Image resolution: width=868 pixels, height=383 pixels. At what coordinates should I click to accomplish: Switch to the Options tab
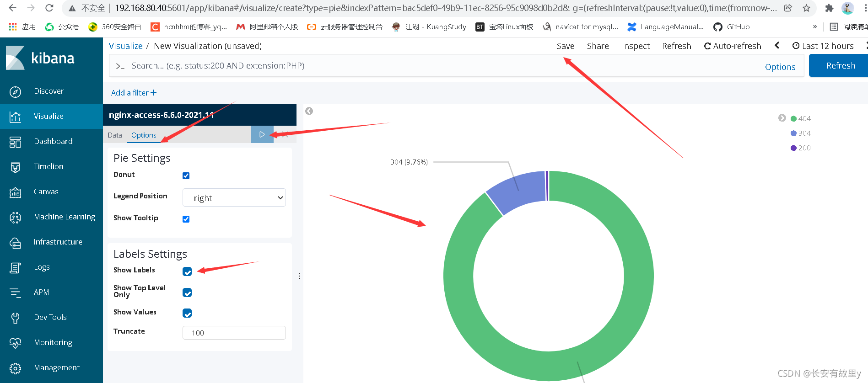[144, 135]
